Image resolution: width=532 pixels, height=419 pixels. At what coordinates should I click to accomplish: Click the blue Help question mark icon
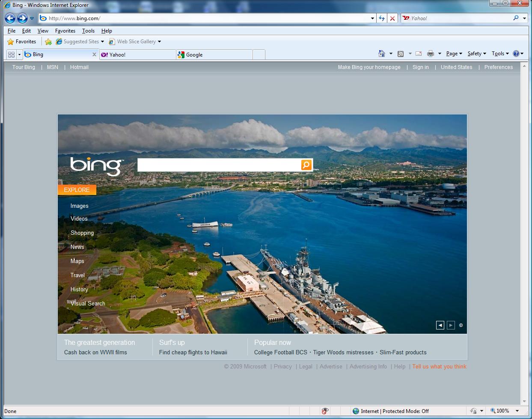click(x=516, y=54)
